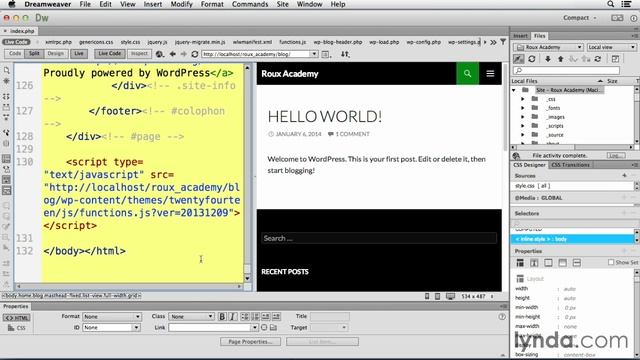Click the related files filter funnel icon
The width and height of the screenshot is (640, 360).
click(503, 42)
